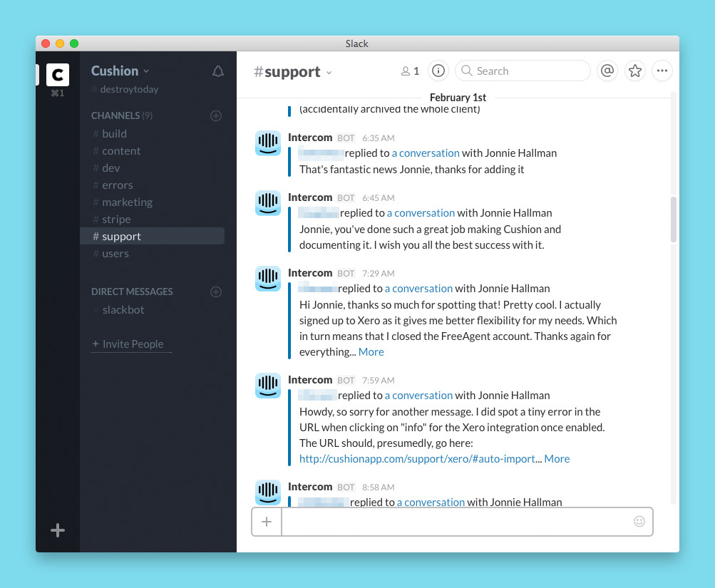715x588 pixels.
Task: Add a new channel with the plus icon
Action: (x=216, y=115)
